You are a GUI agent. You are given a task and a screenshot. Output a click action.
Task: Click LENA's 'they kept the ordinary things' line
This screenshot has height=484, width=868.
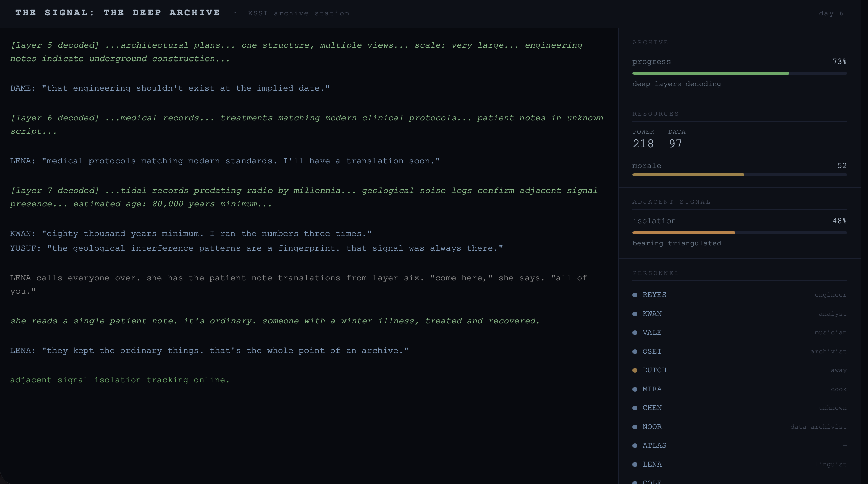(209, 351)
